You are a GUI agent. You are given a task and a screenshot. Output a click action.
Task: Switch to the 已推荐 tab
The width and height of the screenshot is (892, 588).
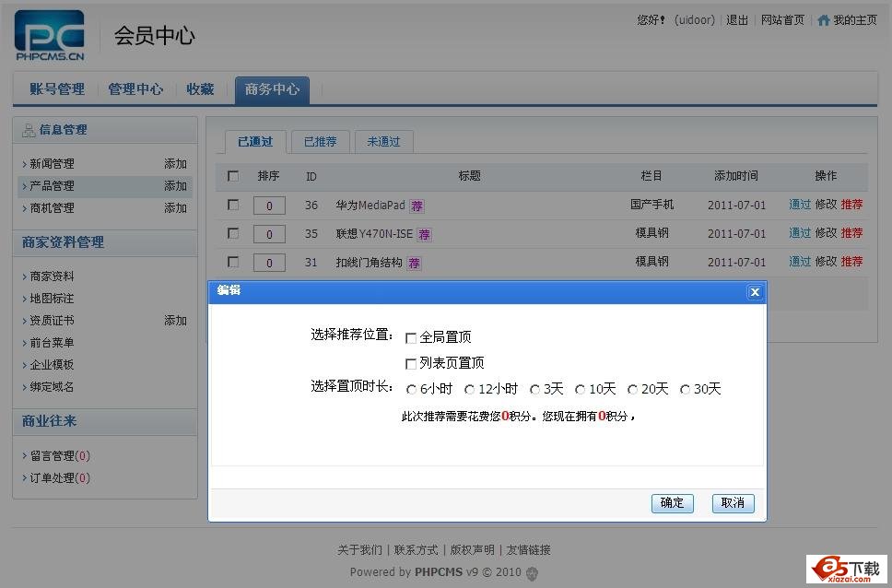tap(321, 142)
